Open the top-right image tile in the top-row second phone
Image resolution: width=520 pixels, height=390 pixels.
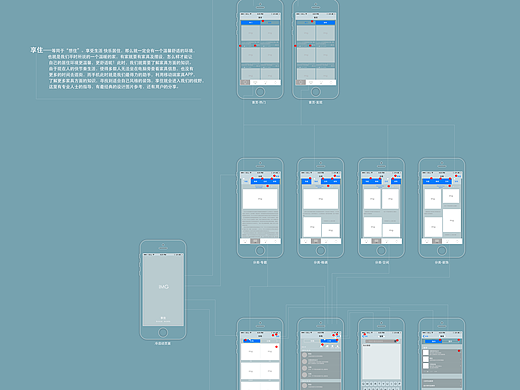point(325,33)
